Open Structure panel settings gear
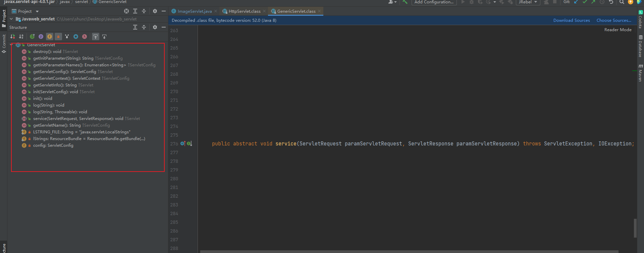The height and width of the screenshot is (253, 644). [155, 27]
